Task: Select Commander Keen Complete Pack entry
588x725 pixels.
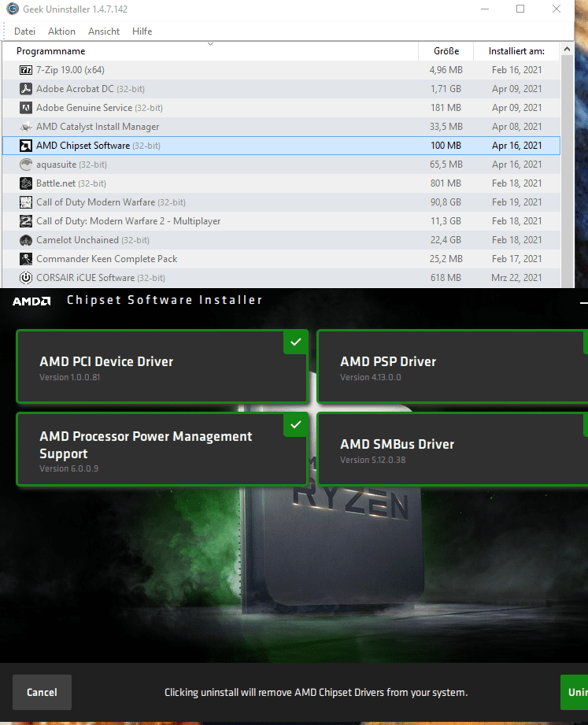Action: pos(281,259)
